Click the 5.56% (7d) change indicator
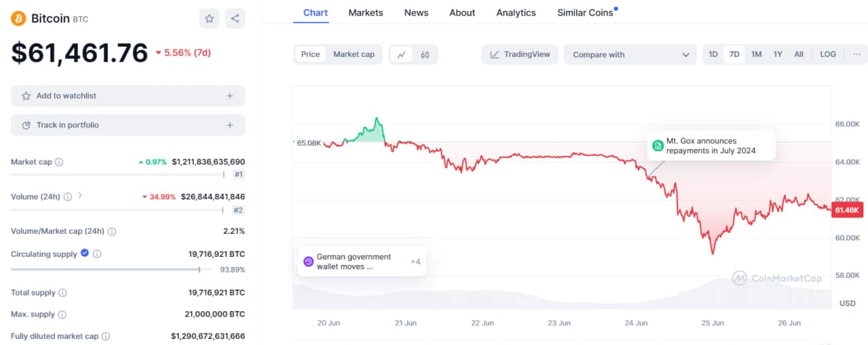 [183, 53]
